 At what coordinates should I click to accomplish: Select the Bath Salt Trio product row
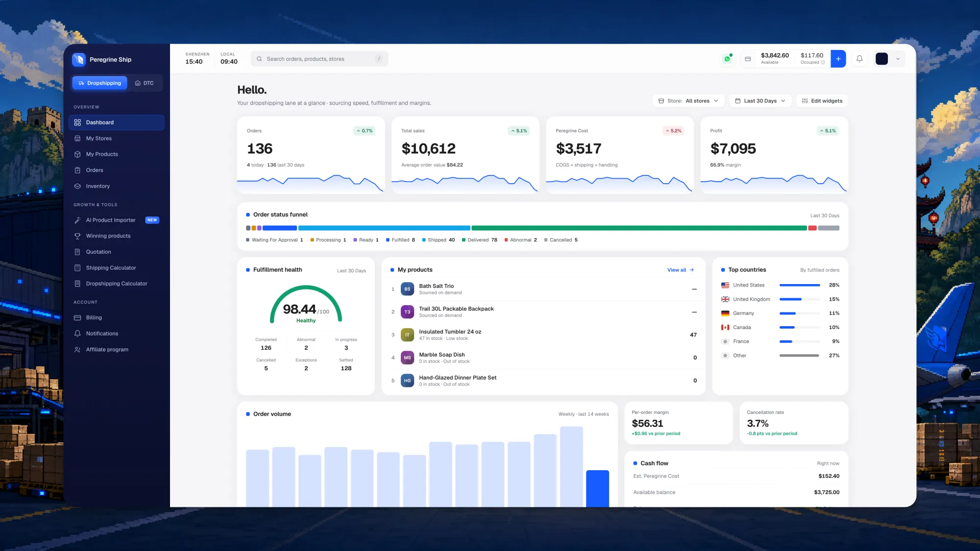click(543, 289)
